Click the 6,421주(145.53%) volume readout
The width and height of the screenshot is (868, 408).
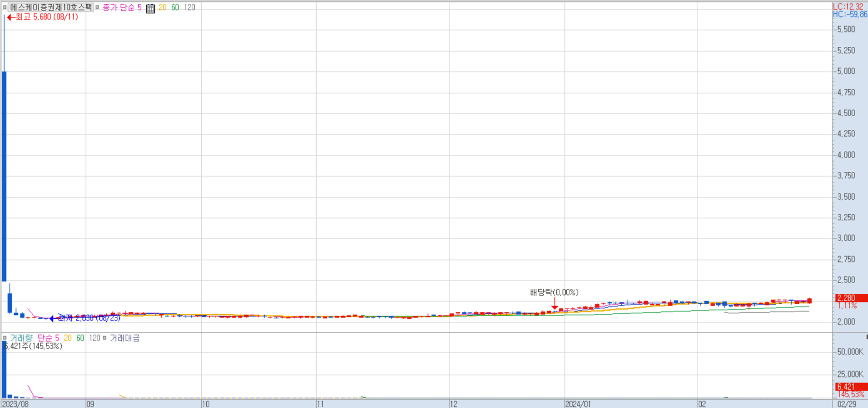click(33, 346)
